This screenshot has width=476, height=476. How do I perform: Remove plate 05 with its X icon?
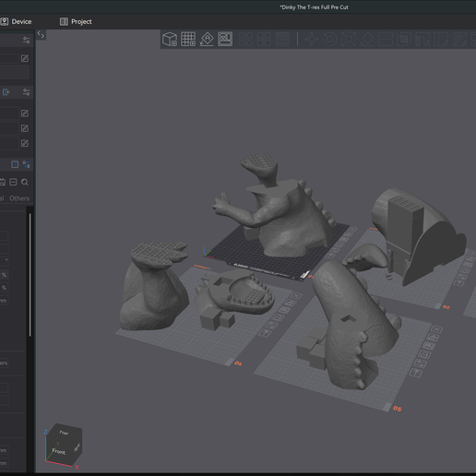coord(436,329)
